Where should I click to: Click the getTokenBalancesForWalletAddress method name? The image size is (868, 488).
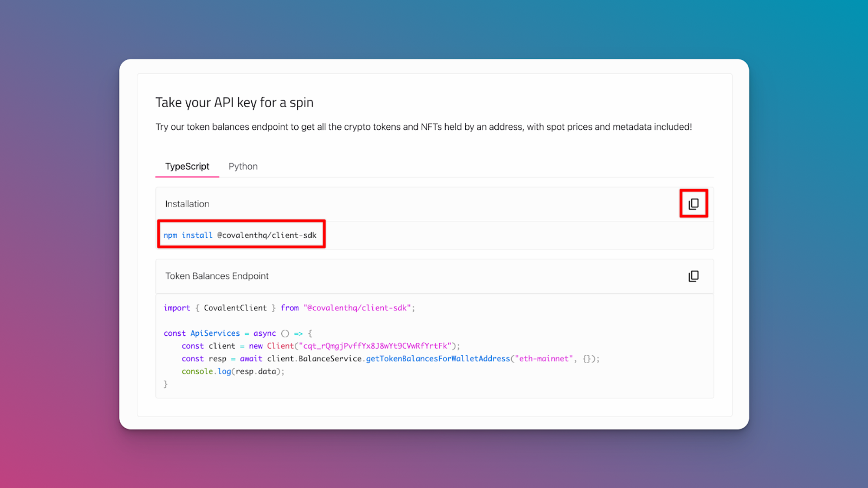[438, 359]
